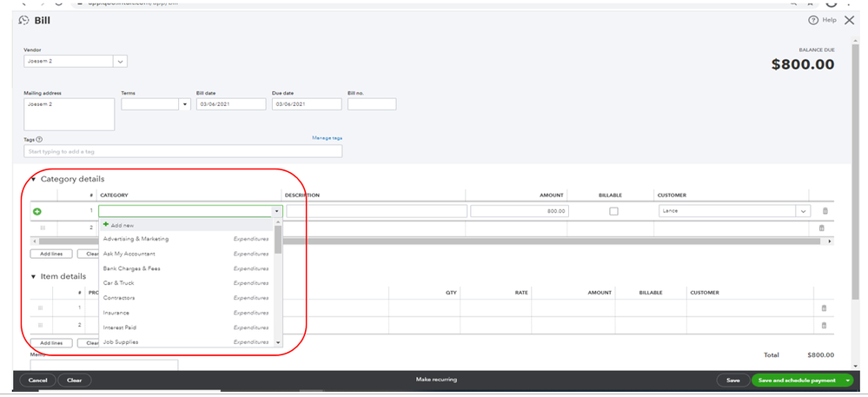Screen dimensions: 868x397
Task: Click the Clear button in footer
Action: click(x=74, y=380)
